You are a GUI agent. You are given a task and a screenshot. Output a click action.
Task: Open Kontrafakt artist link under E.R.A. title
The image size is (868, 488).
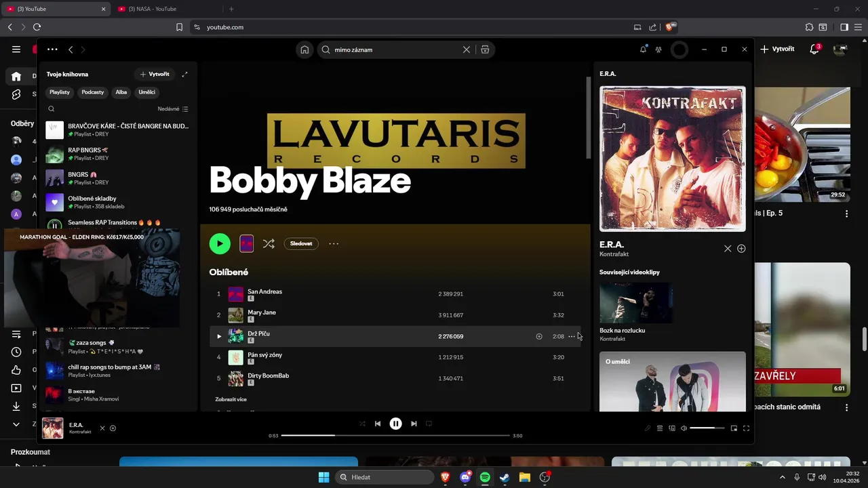coord(614,254)
